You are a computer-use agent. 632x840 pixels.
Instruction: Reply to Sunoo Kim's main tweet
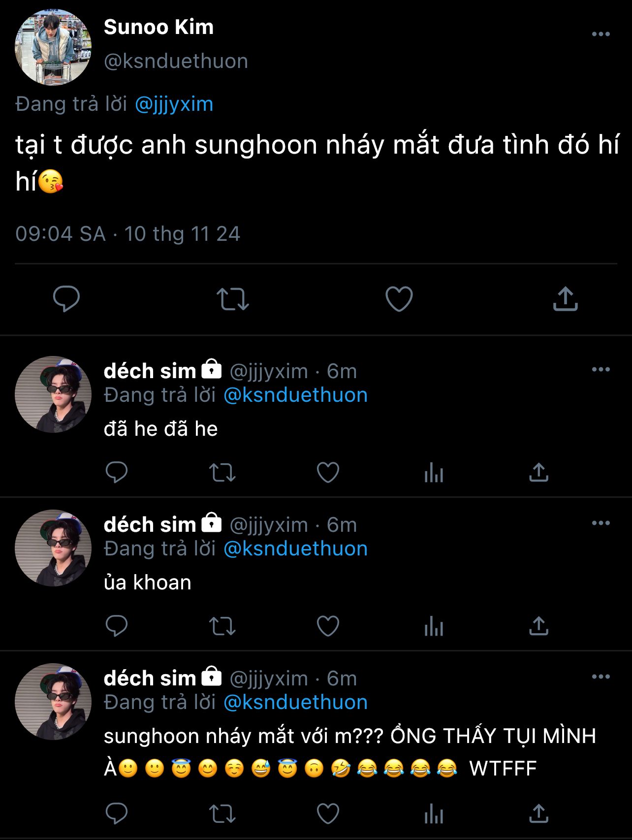click(66, 298)
